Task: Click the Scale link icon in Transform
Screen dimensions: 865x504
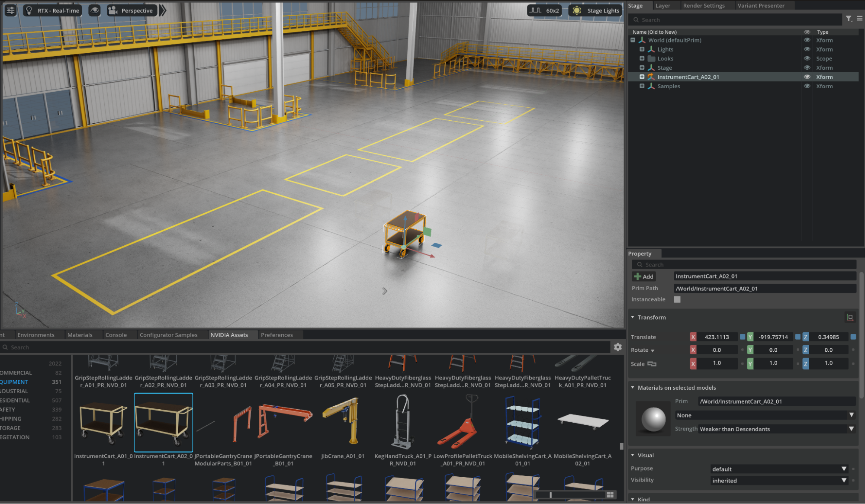Action: coord(652,364)
